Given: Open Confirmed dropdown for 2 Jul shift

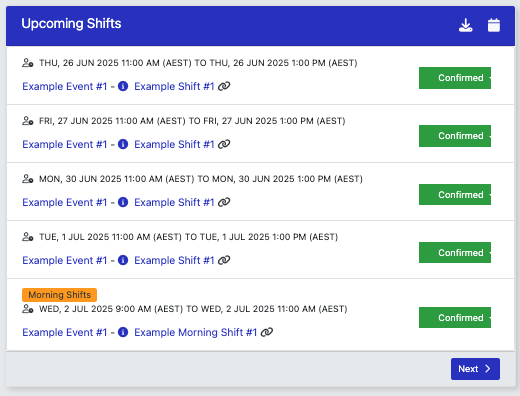Looking at the screenshot, I should 455,317.
